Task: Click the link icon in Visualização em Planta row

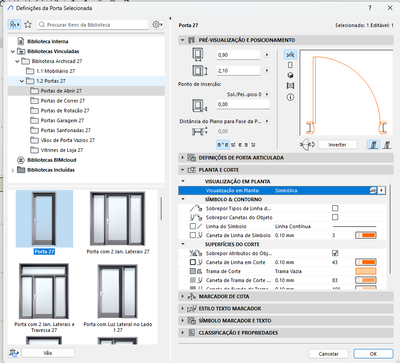Action: pos(373,190)
